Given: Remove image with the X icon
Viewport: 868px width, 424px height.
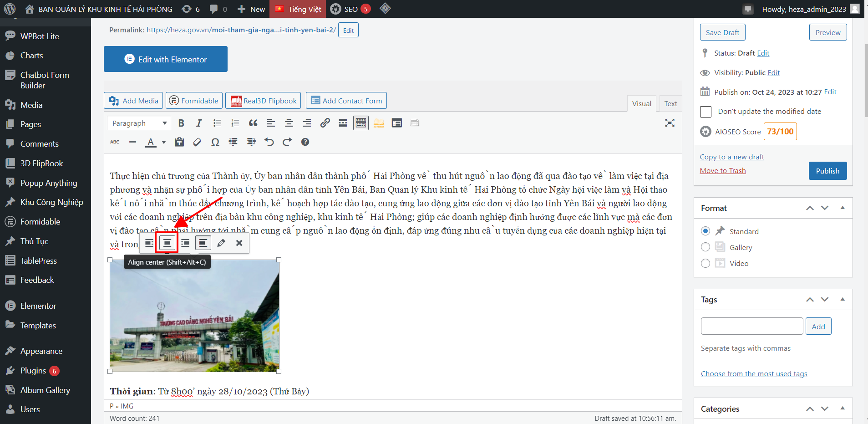Looking at the screenshot, I should tap(239, 243).
